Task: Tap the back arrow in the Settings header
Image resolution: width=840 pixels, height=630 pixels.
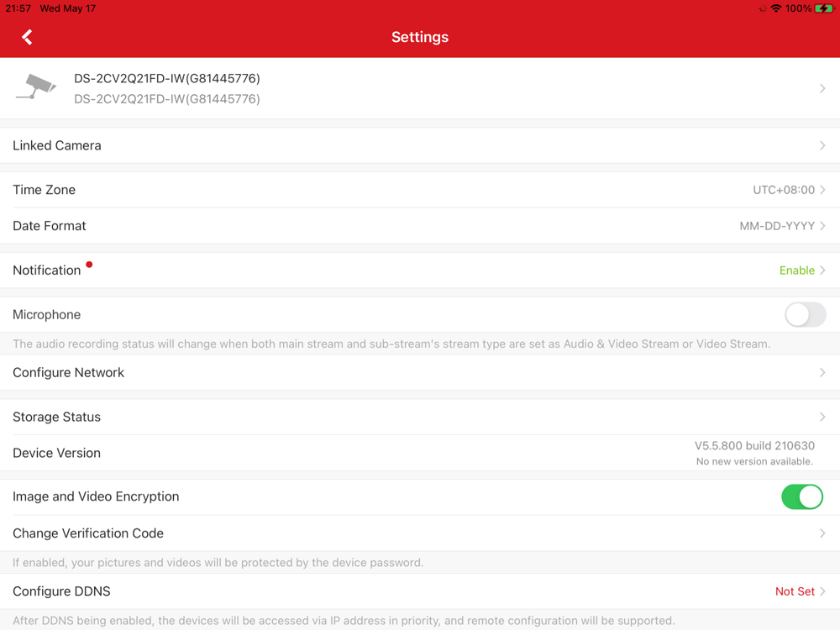Action: coord(27,37)
